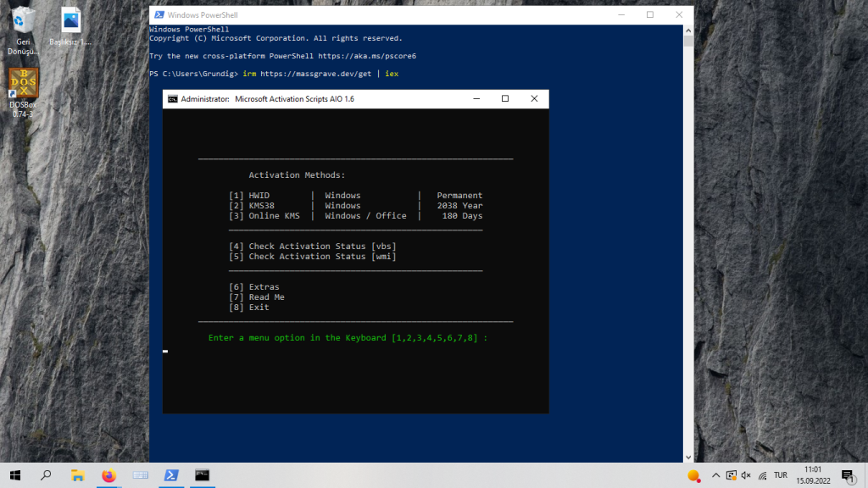Image resolution: width=868 pixels, height=488 pixels.
Task: Open the display/network tray icon
Action: [x=732, y=475]
